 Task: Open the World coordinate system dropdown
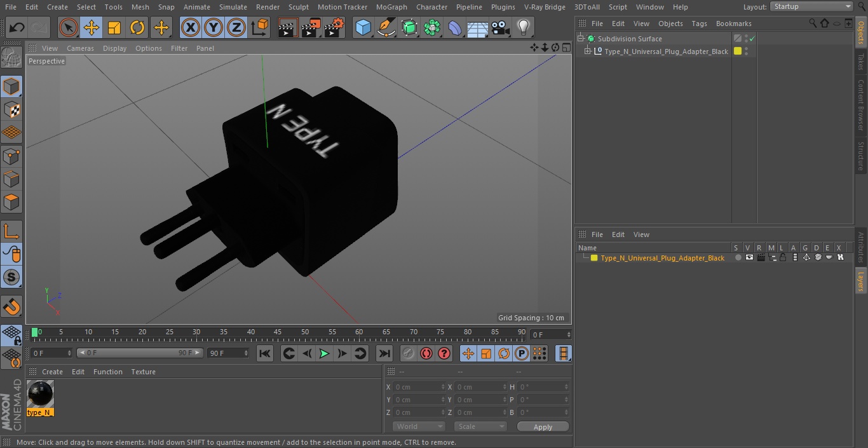point(419,426)
